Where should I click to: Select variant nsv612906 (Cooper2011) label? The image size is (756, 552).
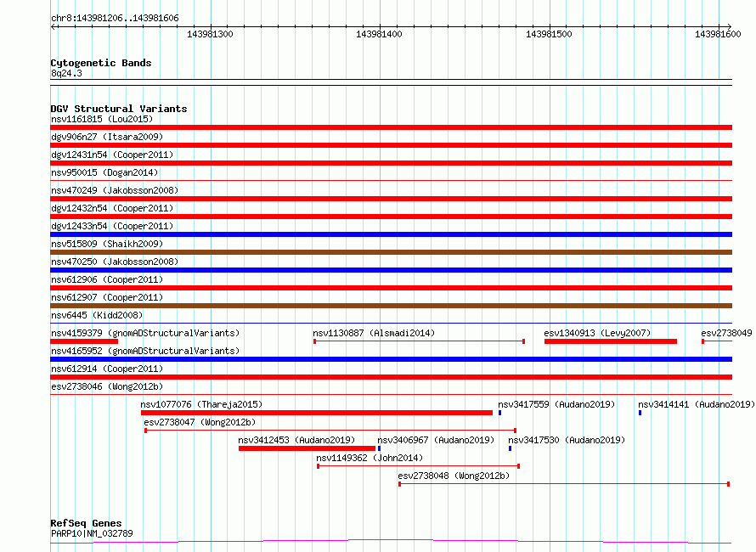point(107,279)
